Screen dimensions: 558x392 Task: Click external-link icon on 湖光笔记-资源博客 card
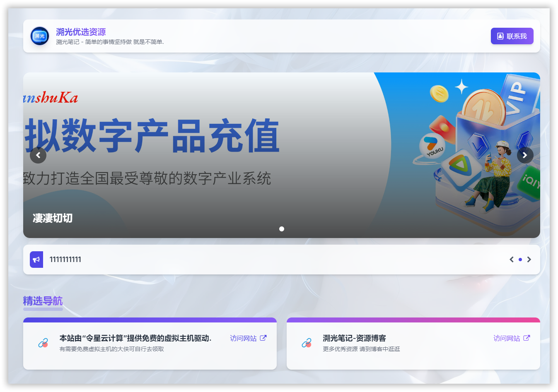pos(527,338)
